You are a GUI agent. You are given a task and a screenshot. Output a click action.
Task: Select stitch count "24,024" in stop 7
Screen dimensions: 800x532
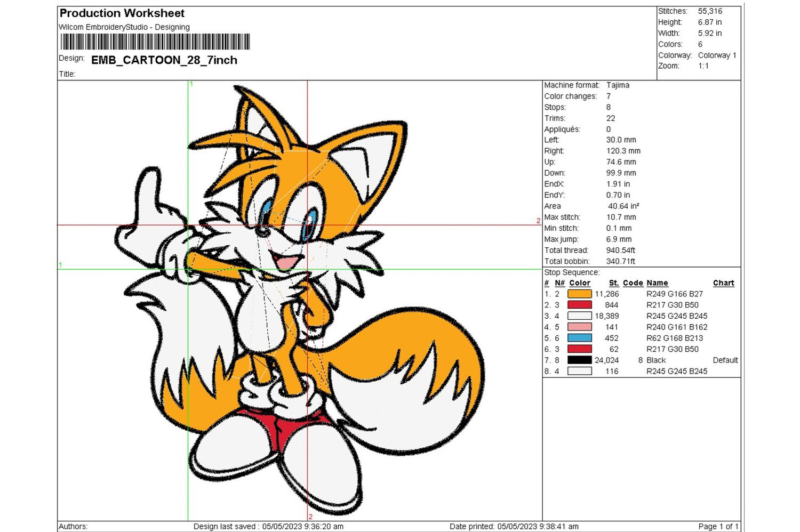[x=607, y=360]
